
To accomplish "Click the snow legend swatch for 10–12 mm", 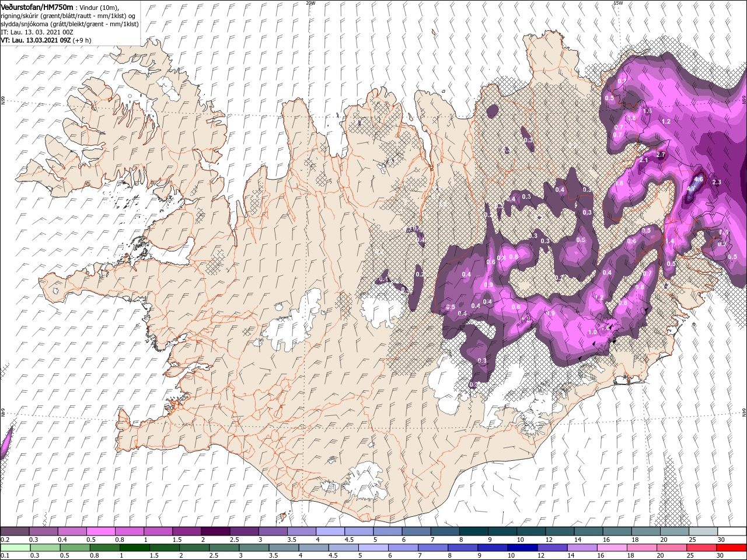I will pyautogui.click(x=531, y=531).
